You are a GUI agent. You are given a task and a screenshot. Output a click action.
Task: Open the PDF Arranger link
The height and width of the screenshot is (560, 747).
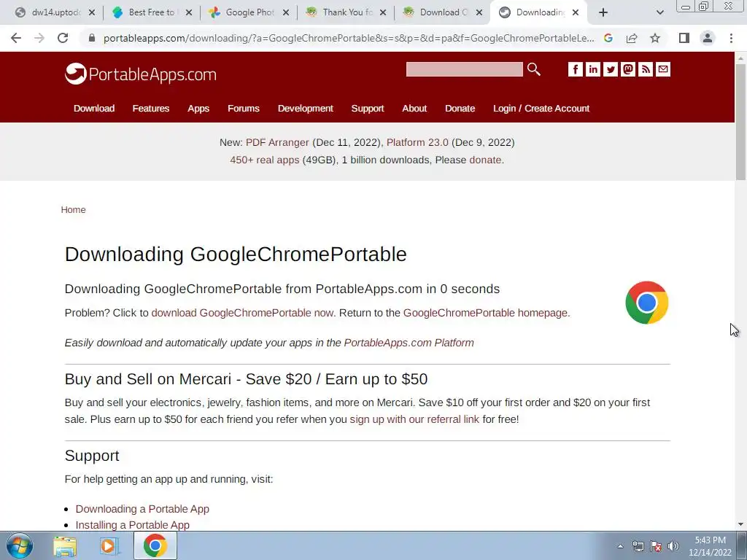(x=277, y=142)
